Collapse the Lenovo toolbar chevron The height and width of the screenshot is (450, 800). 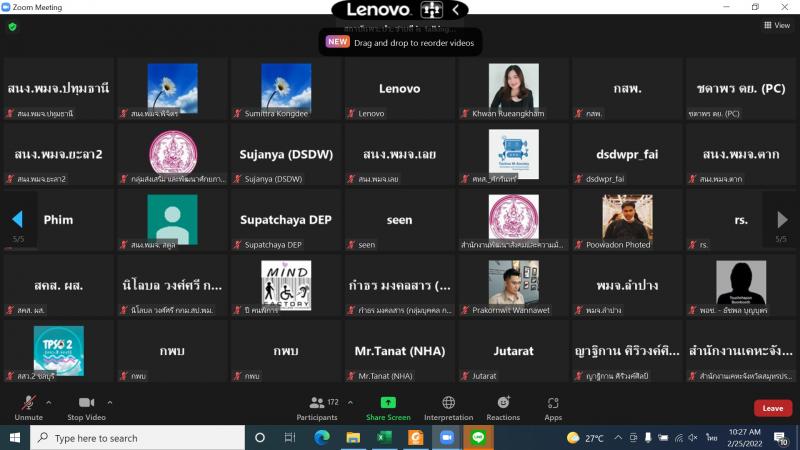pos(456,9)
